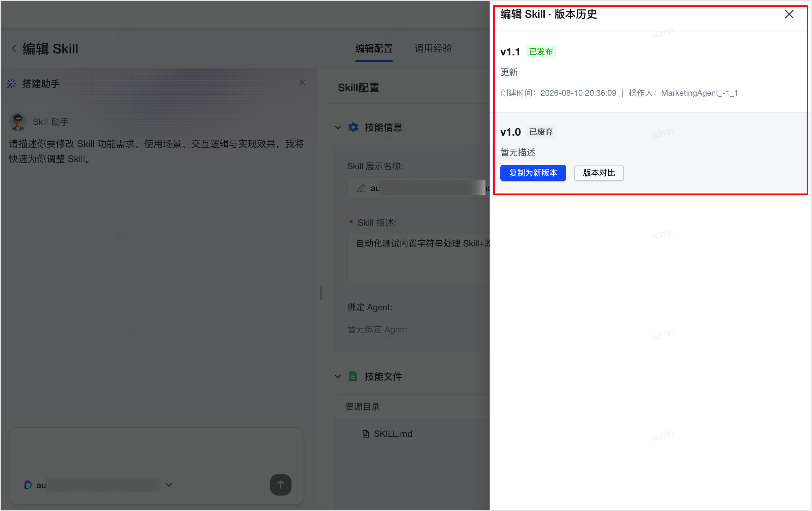Select the v1.1 version heading
The width and height of the screenshot is (812, 511).
click(510, 52)
